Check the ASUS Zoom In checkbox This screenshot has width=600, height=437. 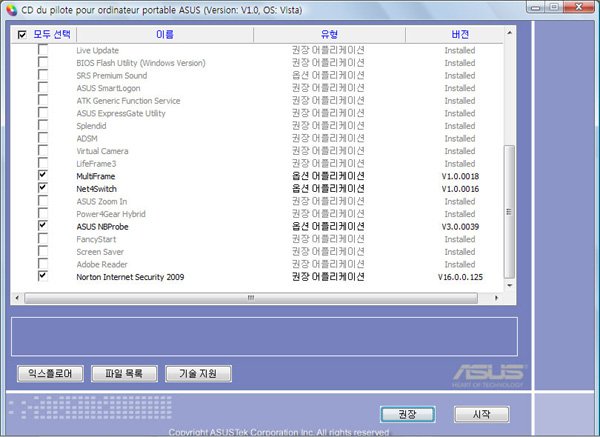(43, 201)
